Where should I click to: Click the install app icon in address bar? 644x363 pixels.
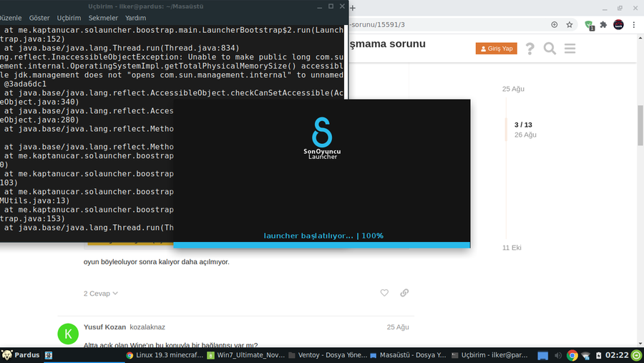tap(554, 24)
